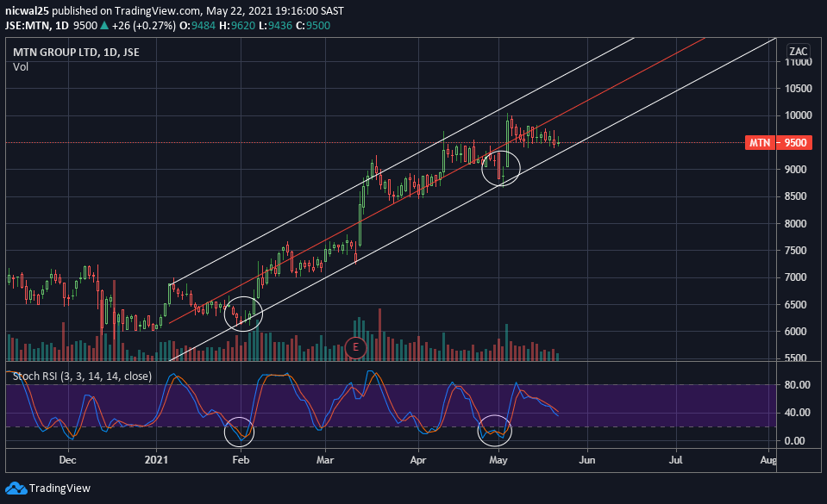827x504 pixels.
Task: Click the 10000 price axis label
Action: pos(798,115)
